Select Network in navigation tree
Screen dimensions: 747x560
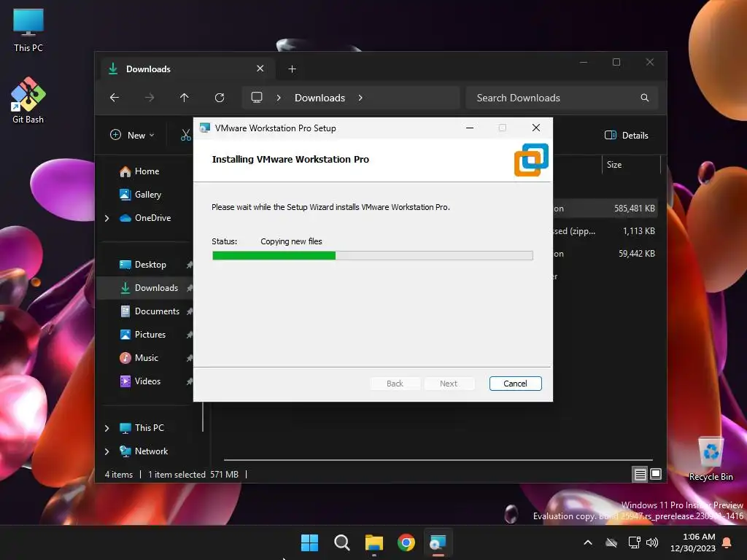[x=151, y=451]
